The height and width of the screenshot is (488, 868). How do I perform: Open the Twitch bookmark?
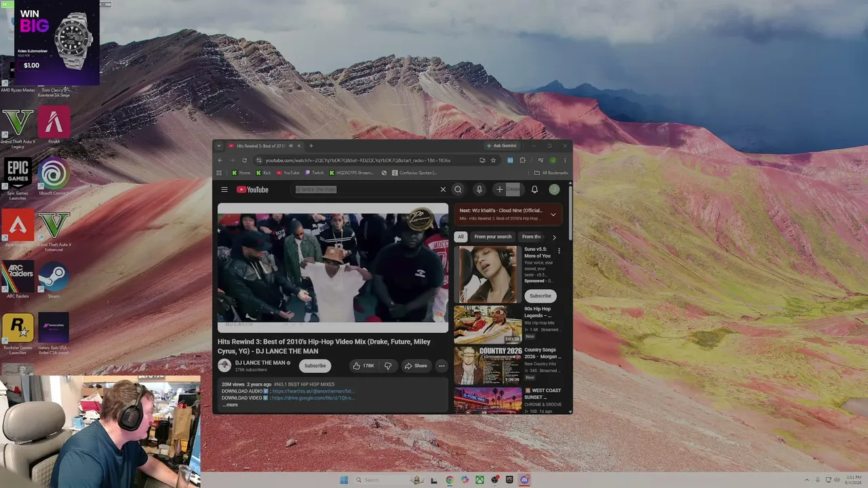314,173
